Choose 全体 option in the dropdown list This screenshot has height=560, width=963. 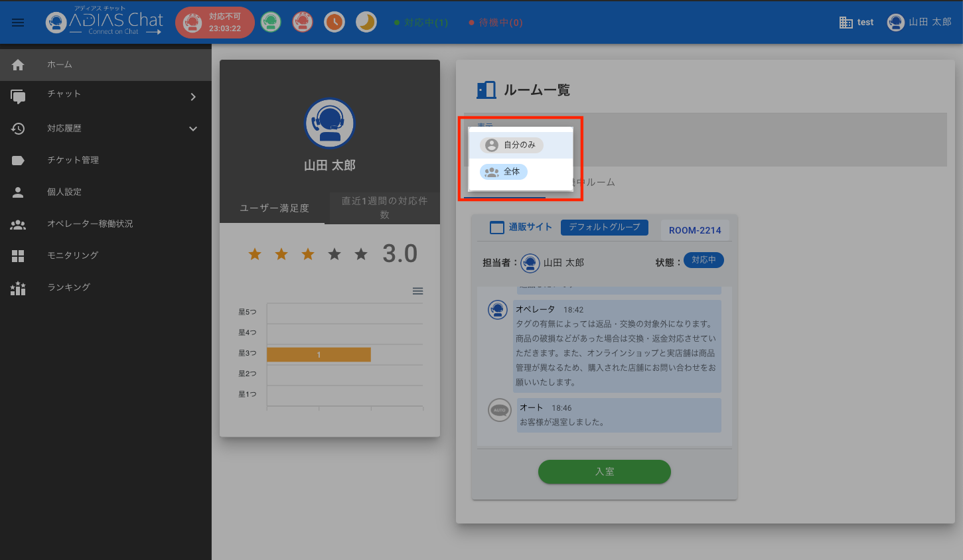pyautogui.click(x=504, y=173)
